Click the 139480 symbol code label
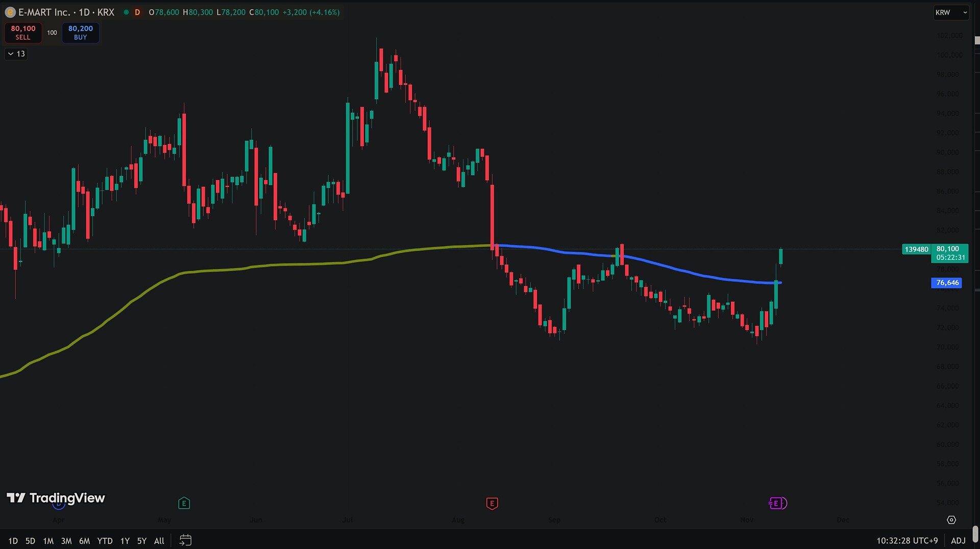980x549 pixels. [x=917, y=249]
